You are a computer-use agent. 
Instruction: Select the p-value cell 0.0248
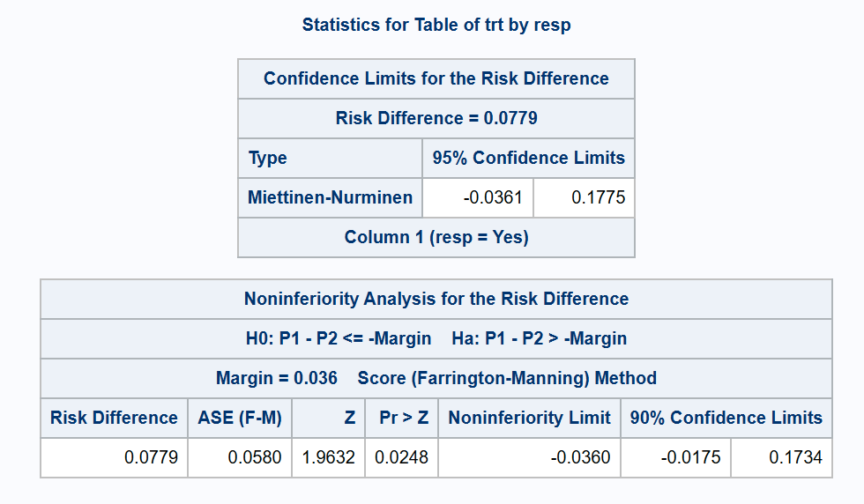pos(401,457)
